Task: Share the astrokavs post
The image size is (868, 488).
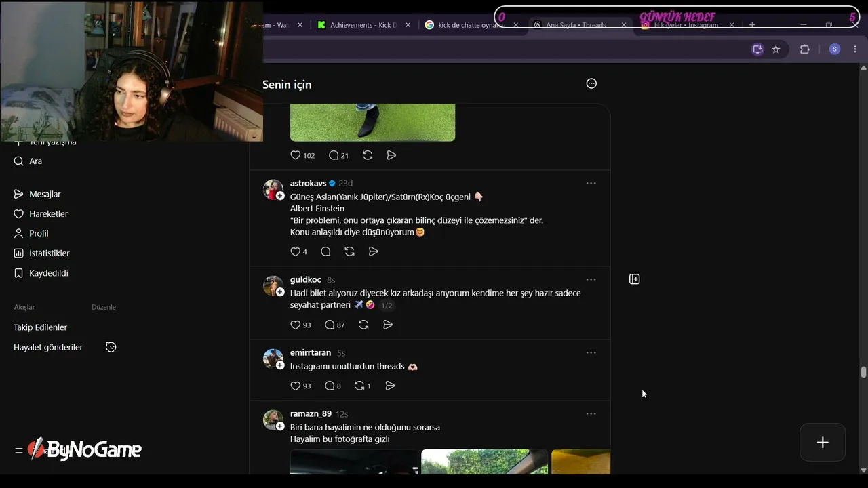Action: tap(373, 251)
